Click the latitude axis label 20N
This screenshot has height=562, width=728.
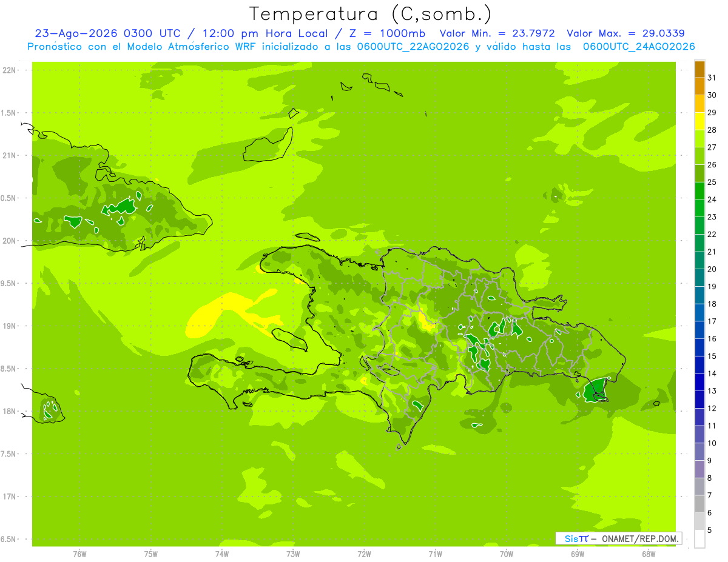coord(10,241)
